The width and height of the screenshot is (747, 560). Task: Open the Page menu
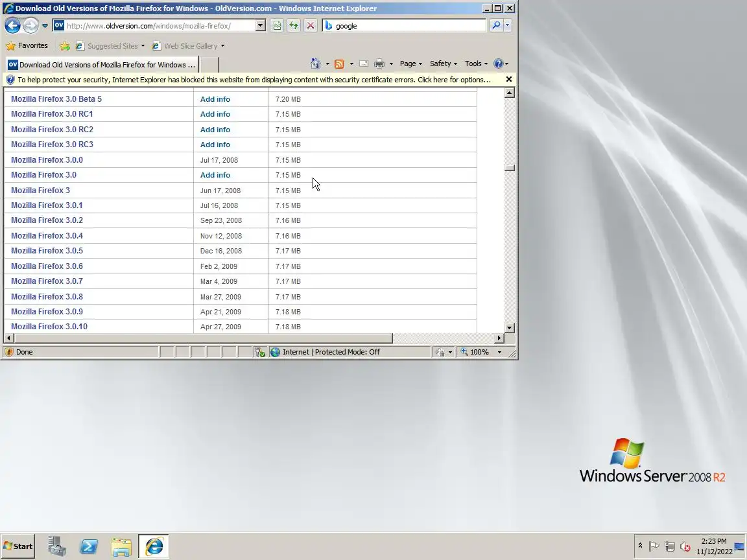click(x=410, y=64)
